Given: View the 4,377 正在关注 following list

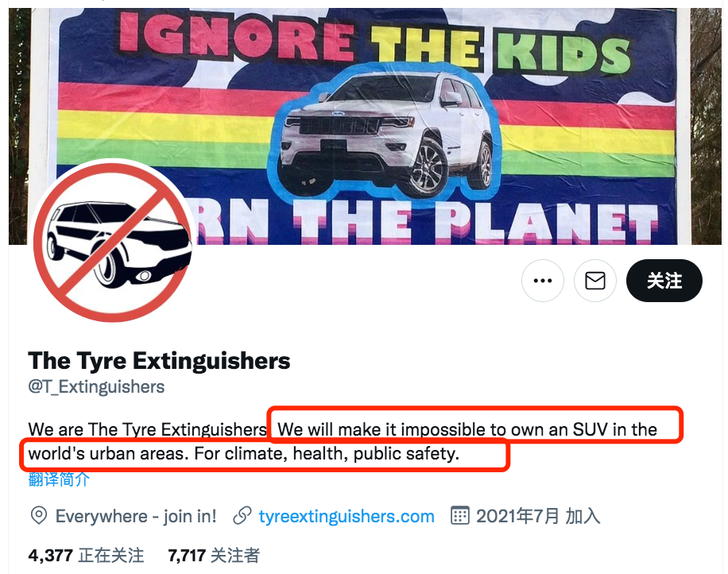Looking at the screenshot, I should pyautogui.click(x=86, y=555).
